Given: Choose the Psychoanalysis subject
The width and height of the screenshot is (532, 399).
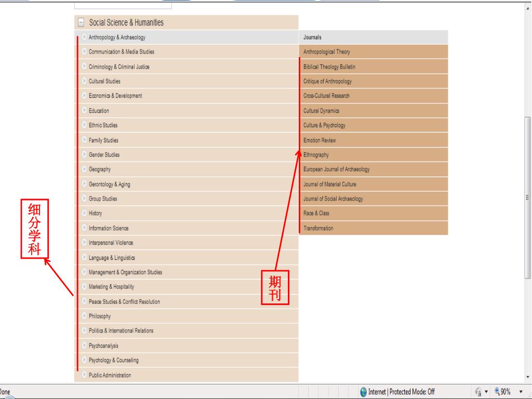Looking at the screenshot, I should (x=103, y=345).
